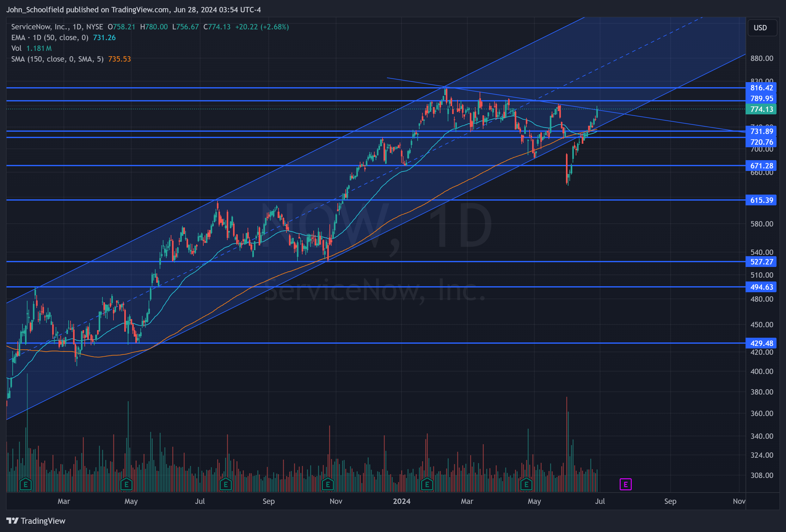Open the green earnings marker of late April 2024
Viewport: 786px width, 532px height.
[x=526, y=484]
